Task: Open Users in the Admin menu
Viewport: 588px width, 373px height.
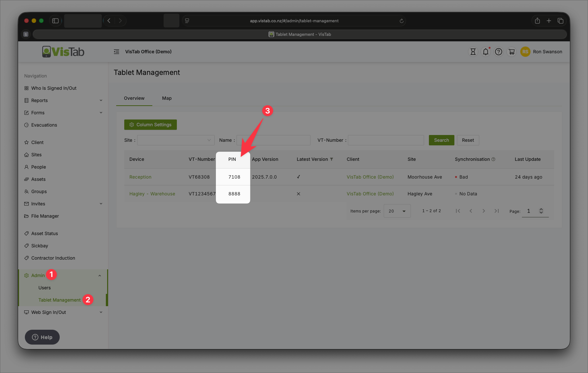Action: point(45,288)
